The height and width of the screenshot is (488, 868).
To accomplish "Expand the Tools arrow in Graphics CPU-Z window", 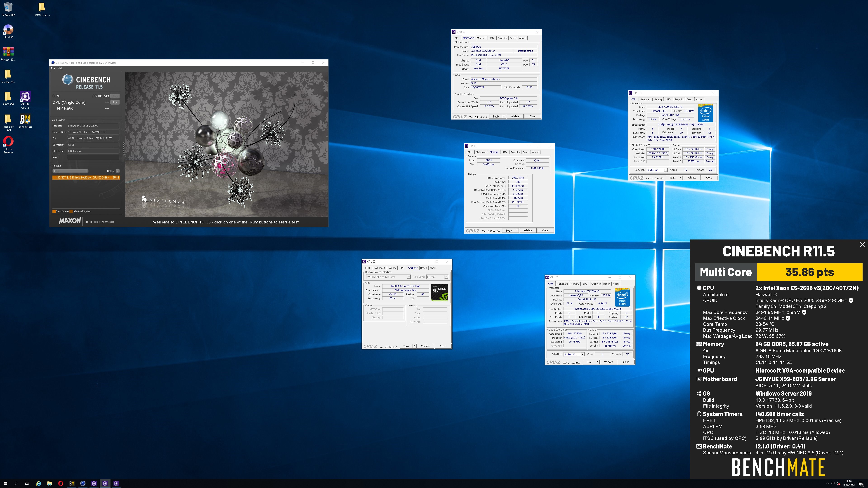I will pyautogui.click(x=414, y=346).
